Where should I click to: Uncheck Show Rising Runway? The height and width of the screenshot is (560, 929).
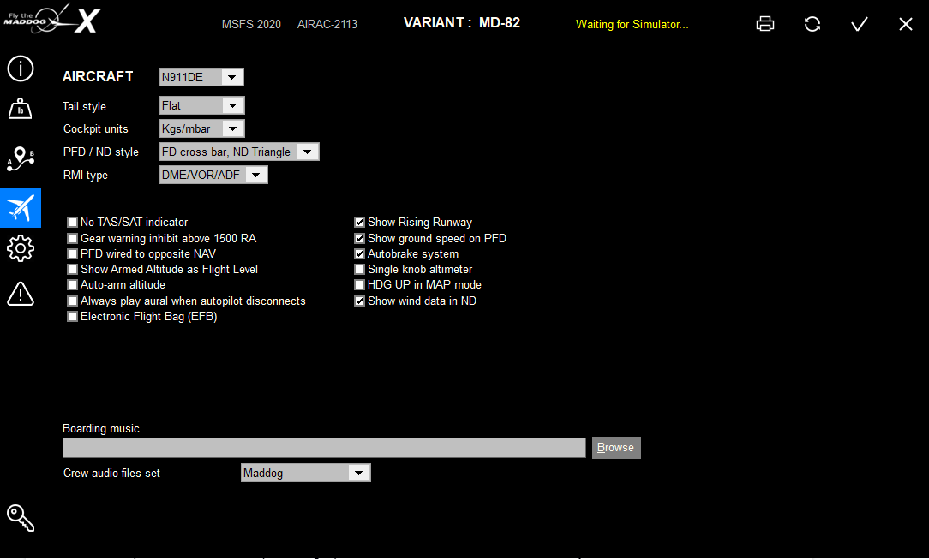pos(359,222)
